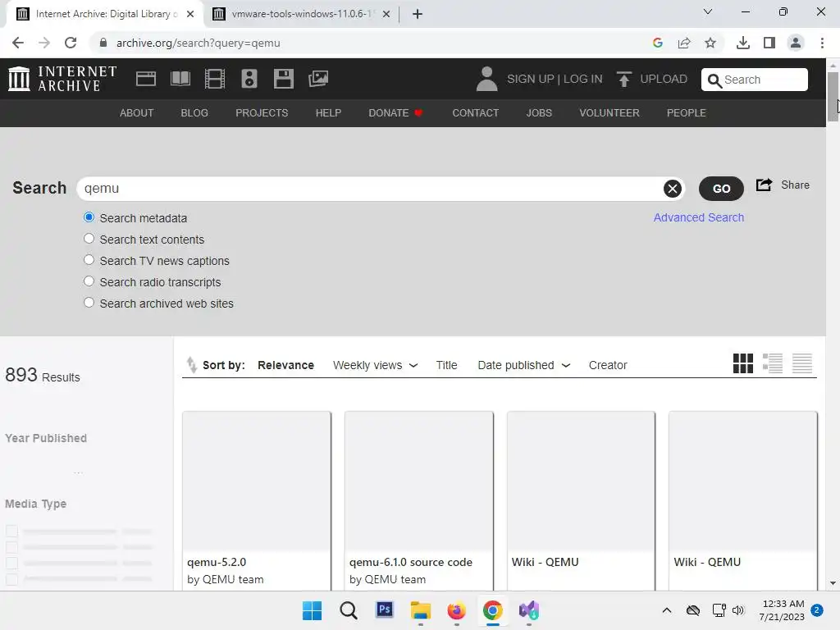This screenshot has height=630, width=840.
Task: Open the Audio speaker icon
Action: click(249, 79)
